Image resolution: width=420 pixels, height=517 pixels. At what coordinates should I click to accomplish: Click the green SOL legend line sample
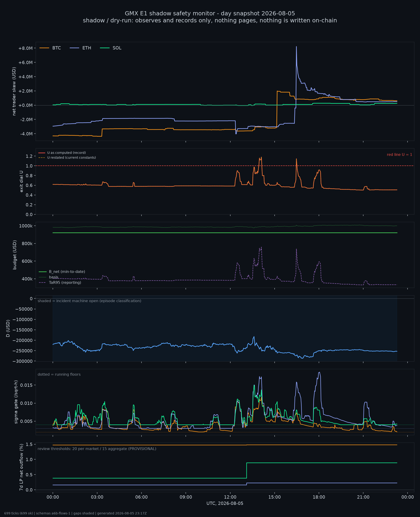tap(105, 48)
